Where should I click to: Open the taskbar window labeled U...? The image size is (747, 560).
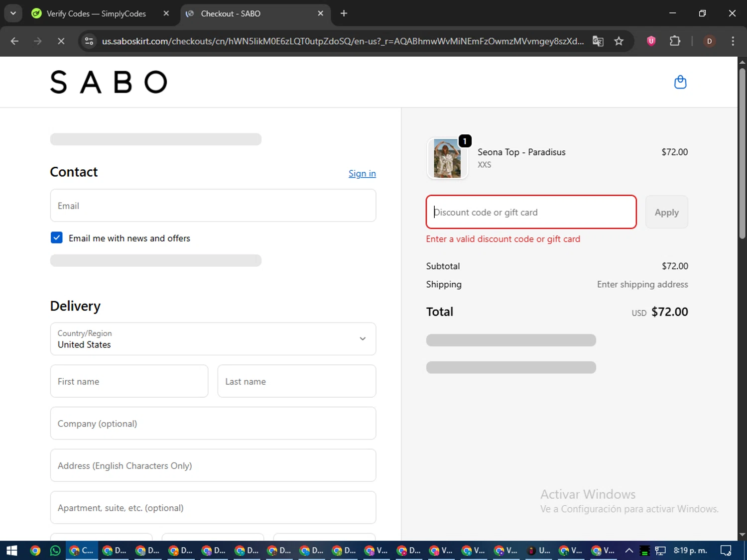tap(539, 551)
